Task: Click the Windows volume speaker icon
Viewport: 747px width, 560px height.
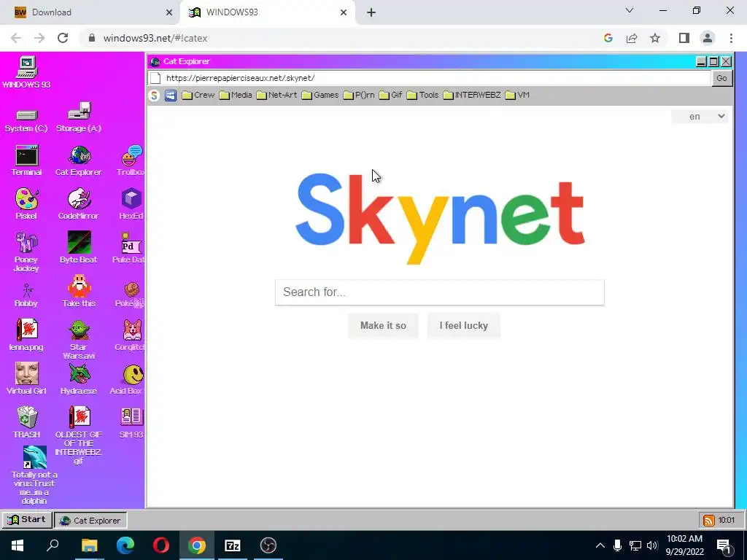Action: tap(652, 545)
